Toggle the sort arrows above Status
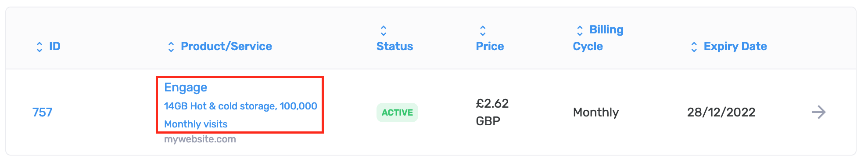The width and height of the screenshot is (868, 167). point(384,30)
